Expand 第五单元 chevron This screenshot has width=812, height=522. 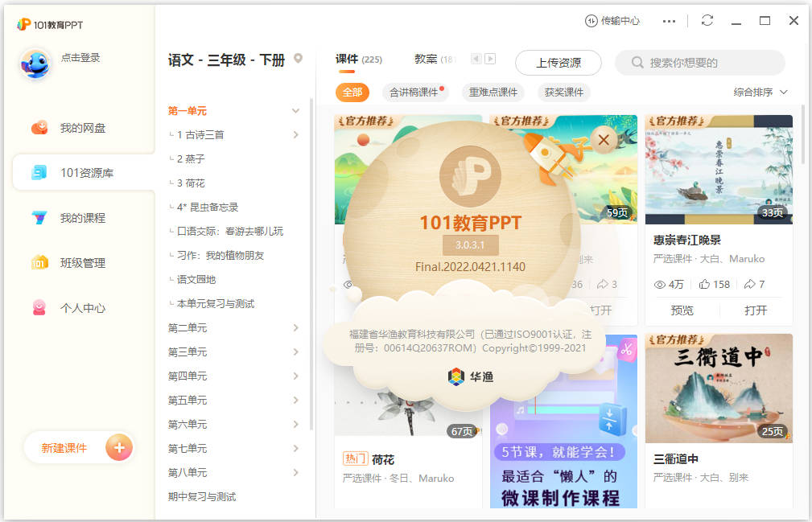[x=295, y=401]
